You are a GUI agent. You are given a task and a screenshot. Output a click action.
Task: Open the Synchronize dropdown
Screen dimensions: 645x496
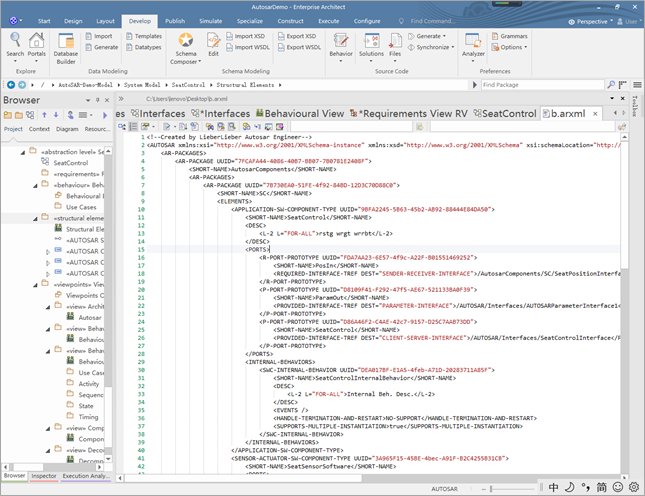[x=431, y=47]
